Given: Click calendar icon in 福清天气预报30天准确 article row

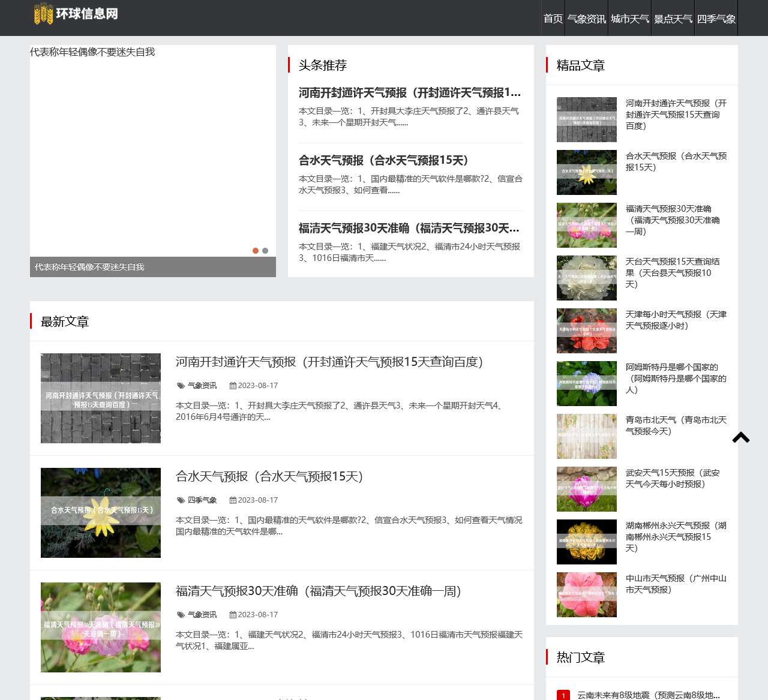Looking at the screenshot, I should click(233, 615).
